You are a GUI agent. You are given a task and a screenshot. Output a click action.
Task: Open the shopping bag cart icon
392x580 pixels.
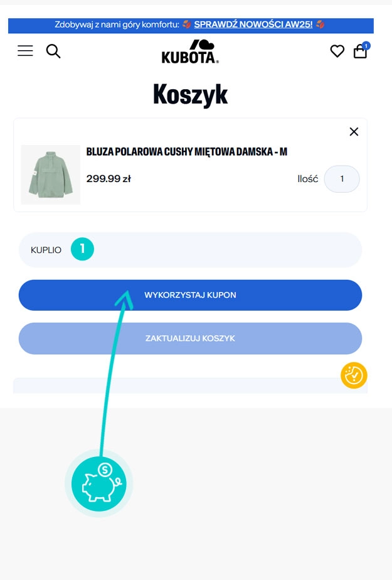(x=360, y=52)
